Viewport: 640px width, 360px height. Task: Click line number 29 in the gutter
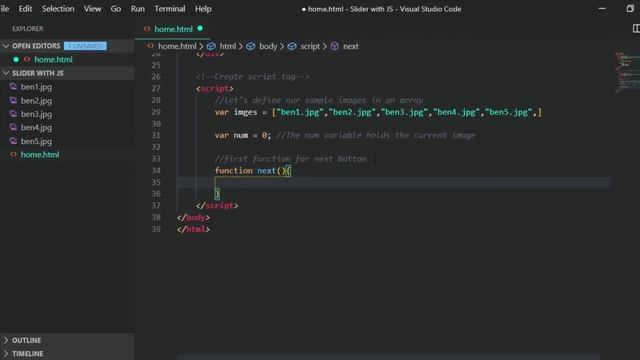pyautogui.click(x=156, y=112)
